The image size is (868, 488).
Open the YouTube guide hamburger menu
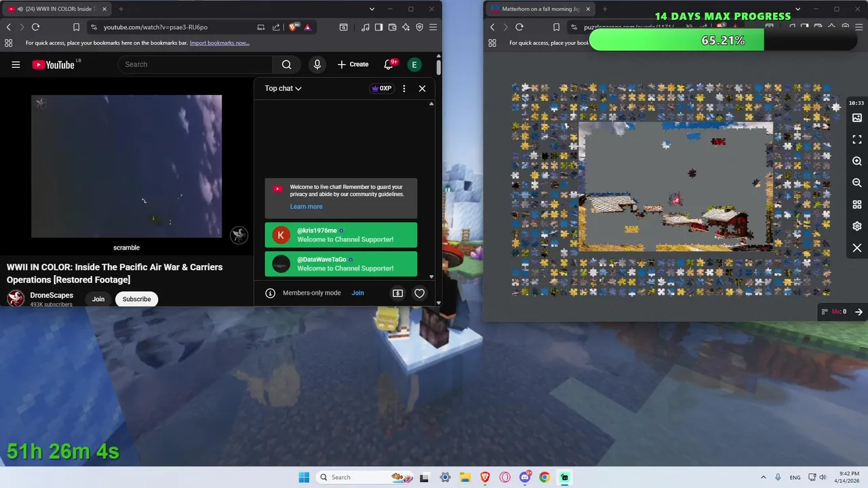tap(16, 64)
